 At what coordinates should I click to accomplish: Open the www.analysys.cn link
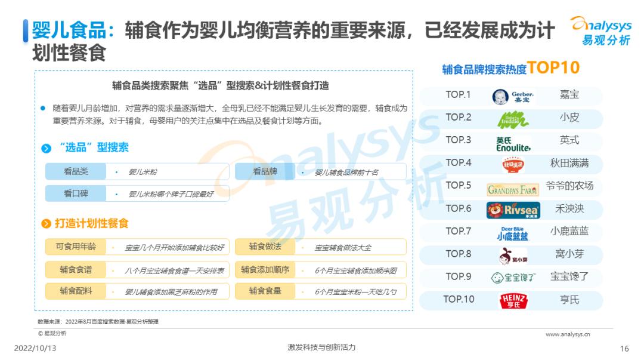click(x=568, y=334)
